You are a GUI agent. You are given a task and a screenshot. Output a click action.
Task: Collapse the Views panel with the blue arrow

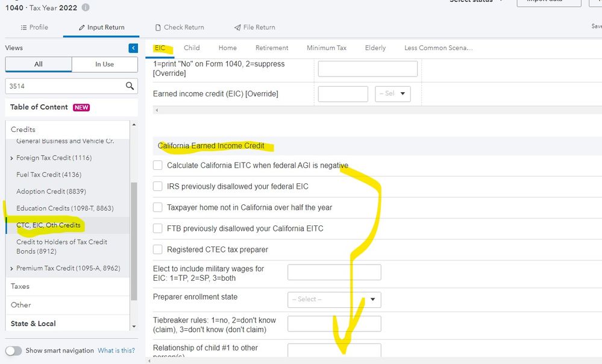[133, 48]
